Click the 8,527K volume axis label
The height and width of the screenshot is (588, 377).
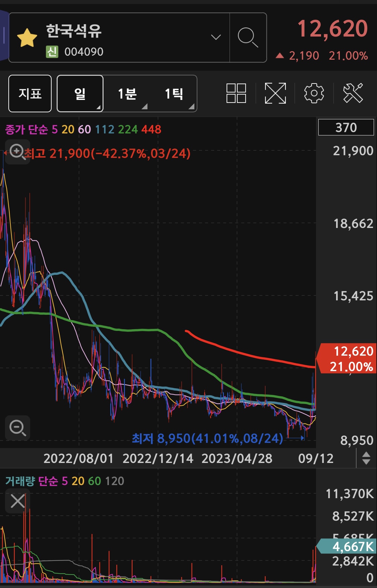(353, 516)
